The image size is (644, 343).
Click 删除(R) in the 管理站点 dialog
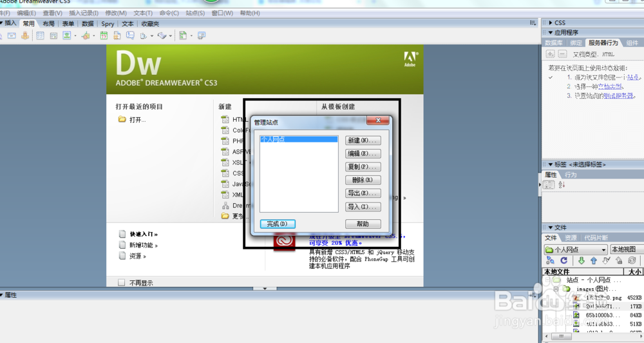363,180
